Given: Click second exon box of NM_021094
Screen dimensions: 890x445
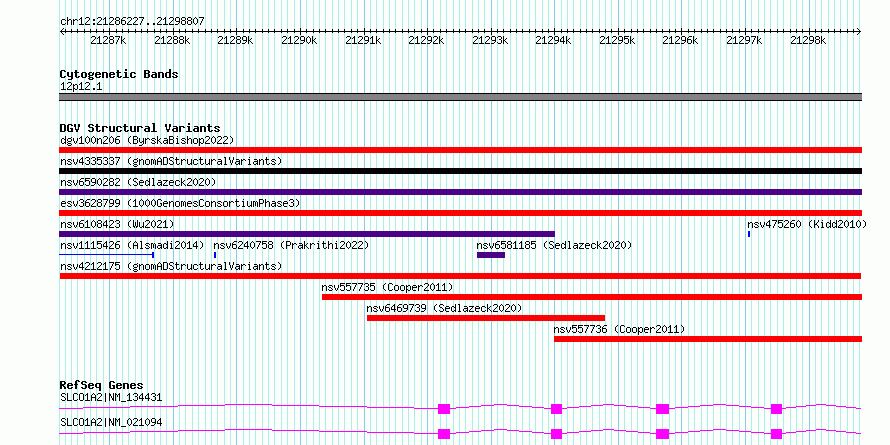Looking at the screenshot, I should [x=556, y=434].
